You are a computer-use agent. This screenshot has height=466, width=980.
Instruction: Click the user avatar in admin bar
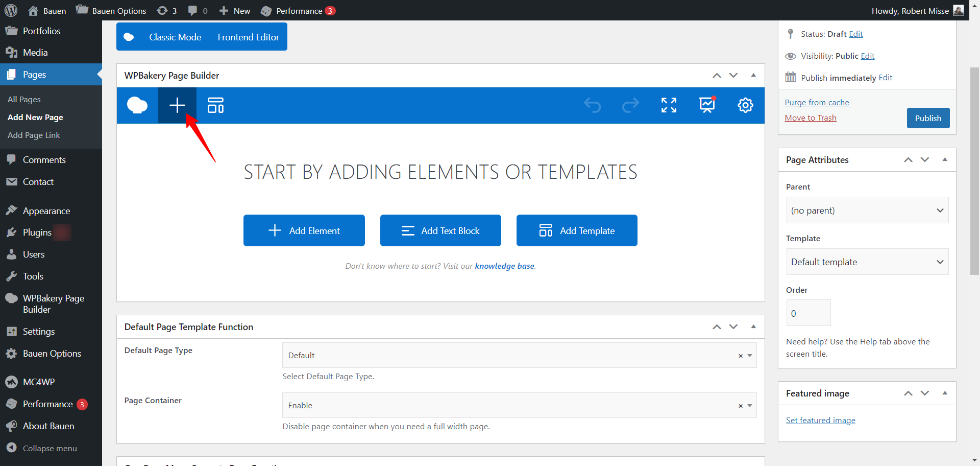tap(959, 11)
